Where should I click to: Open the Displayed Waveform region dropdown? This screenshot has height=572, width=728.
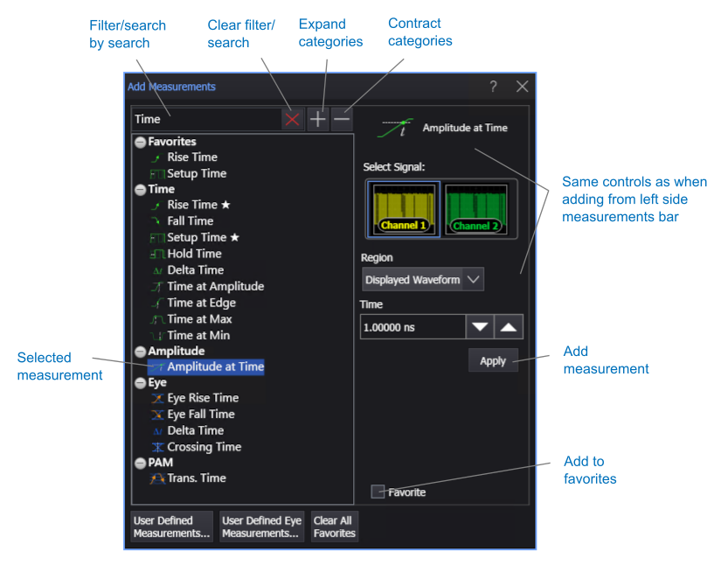(422, 280)
